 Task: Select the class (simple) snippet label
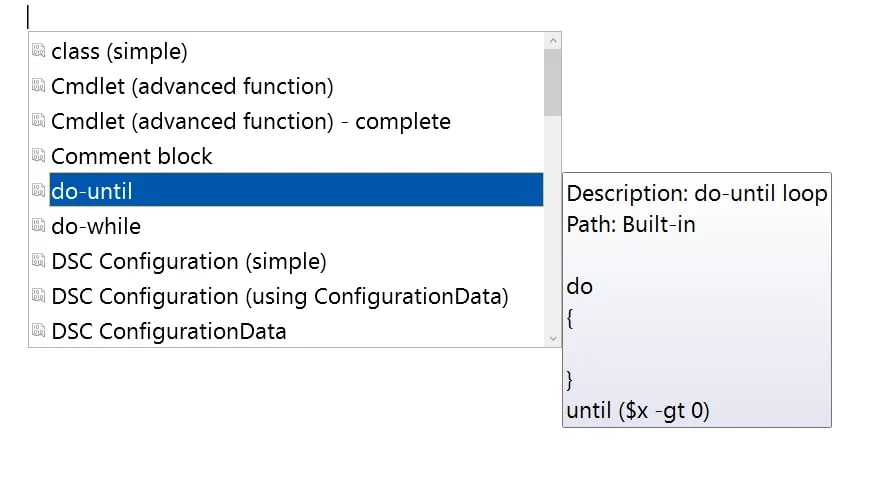point(119,51)
